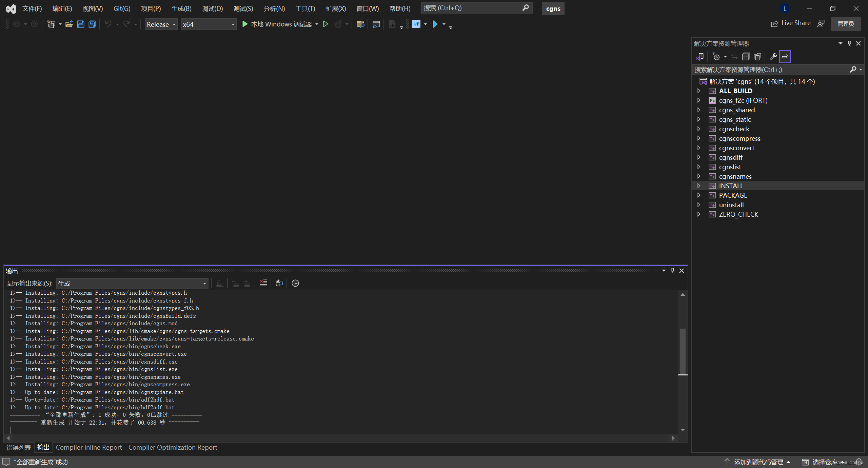
Task: Open the 生成(B) build menu
Action: [181, 8]
